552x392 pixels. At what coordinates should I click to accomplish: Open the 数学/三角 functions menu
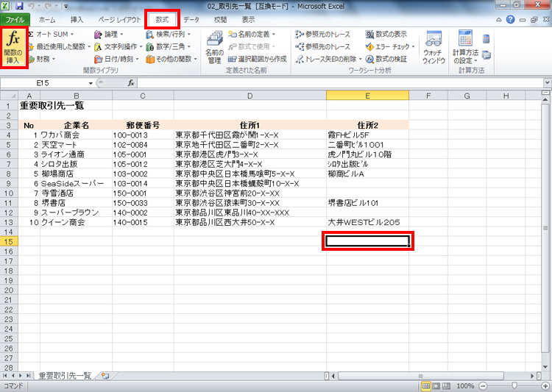click(x=169, y=46)
